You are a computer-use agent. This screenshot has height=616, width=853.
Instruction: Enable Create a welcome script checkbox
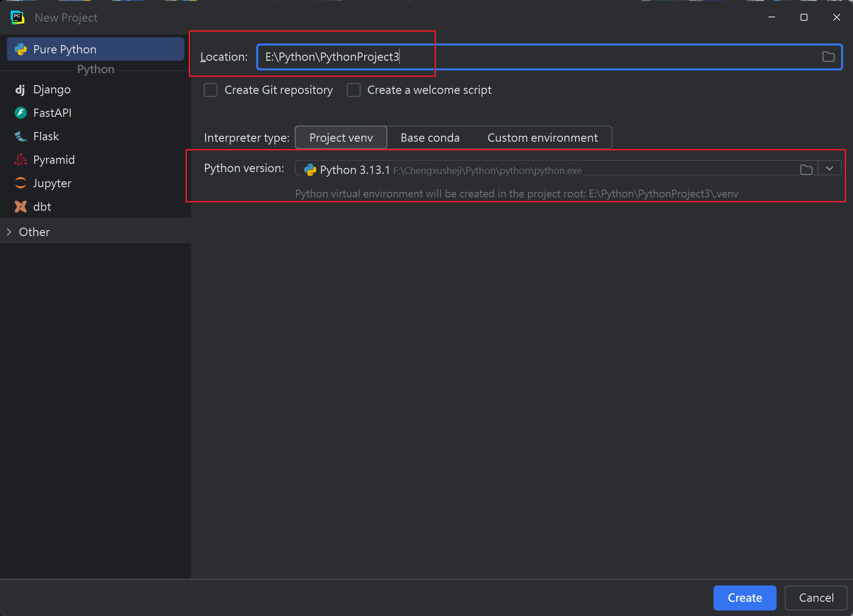click(354, 90)
